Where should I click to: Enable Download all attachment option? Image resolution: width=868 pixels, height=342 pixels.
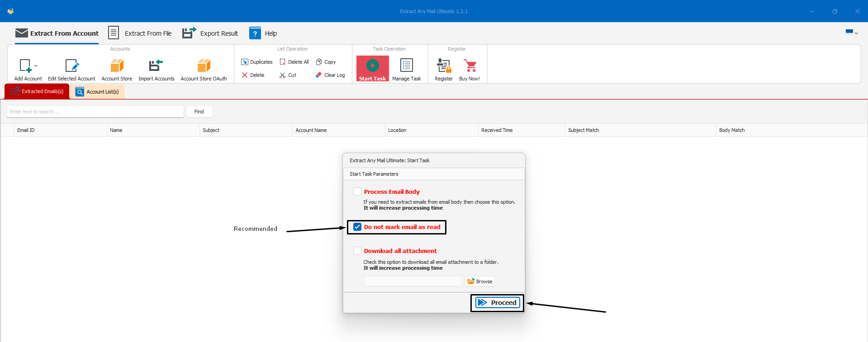(357, 251)
